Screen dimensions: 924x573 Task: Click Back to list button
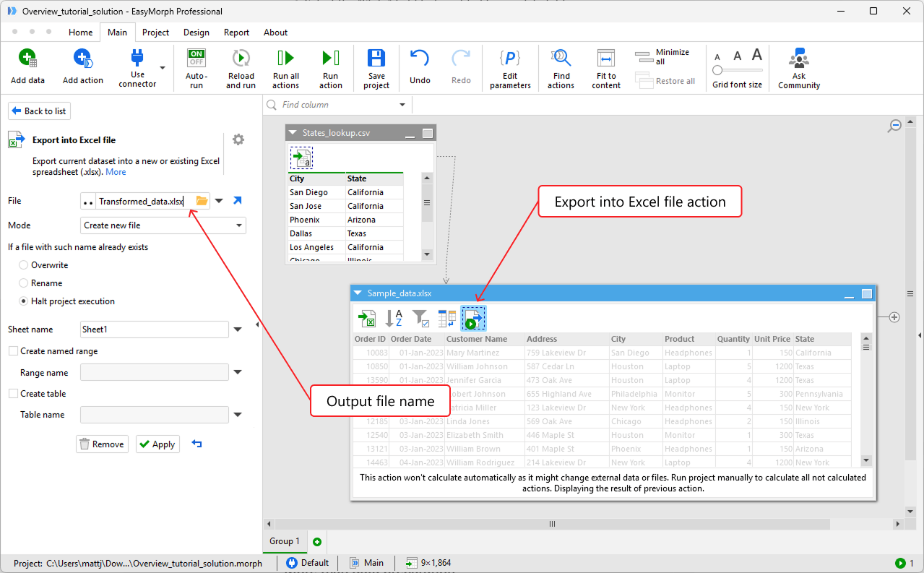click(40, 111)
